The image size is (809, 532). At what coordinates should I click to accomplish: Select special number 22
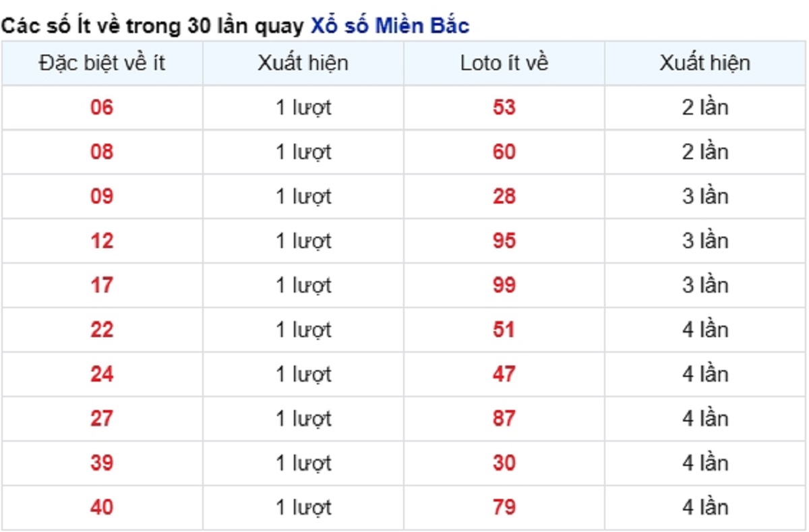coord(102,330)
